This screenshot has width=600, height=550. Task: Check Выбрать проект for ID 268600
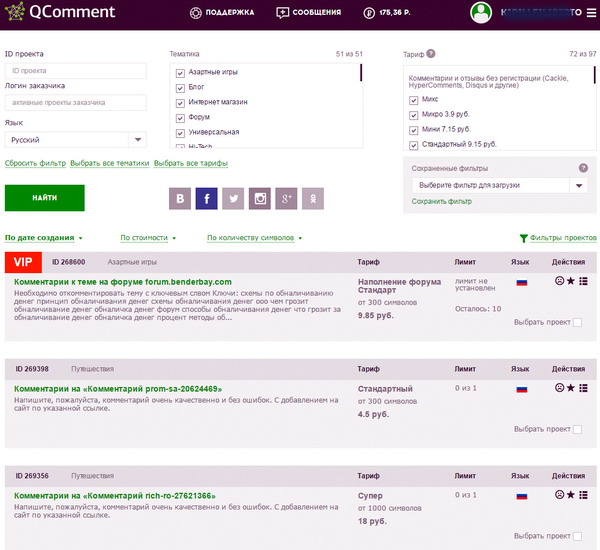pos(577,322)
